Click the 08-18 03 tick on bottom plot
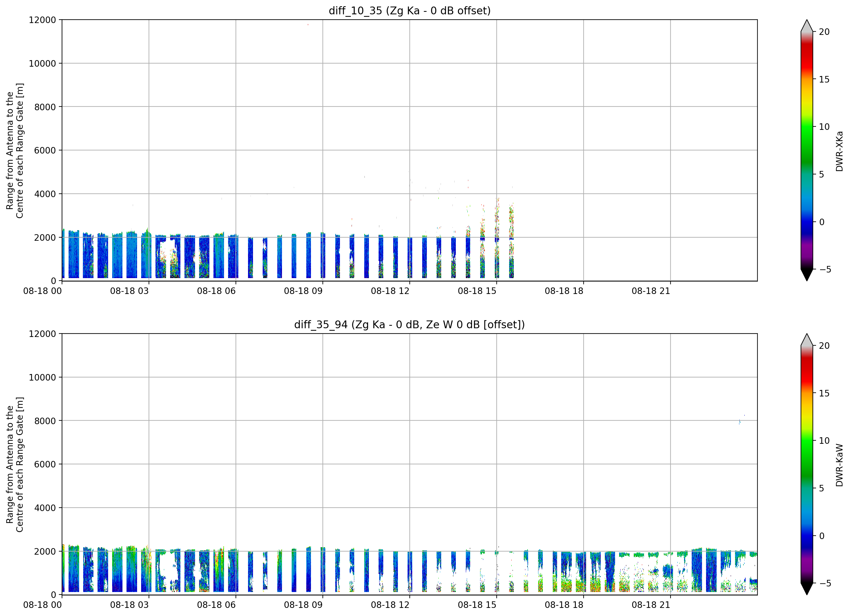 pos(129,605)
